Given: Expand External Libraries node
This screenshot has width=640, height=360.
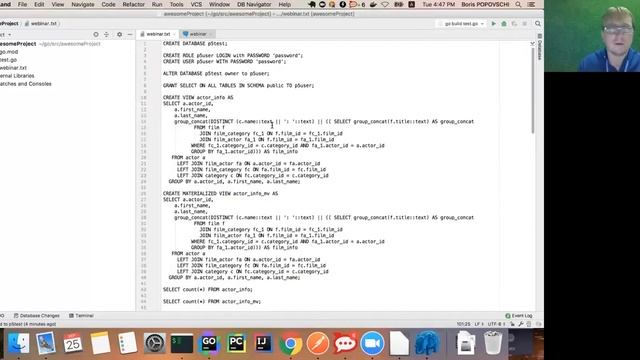Looking at the screenshot, I should tap(17, 76).
